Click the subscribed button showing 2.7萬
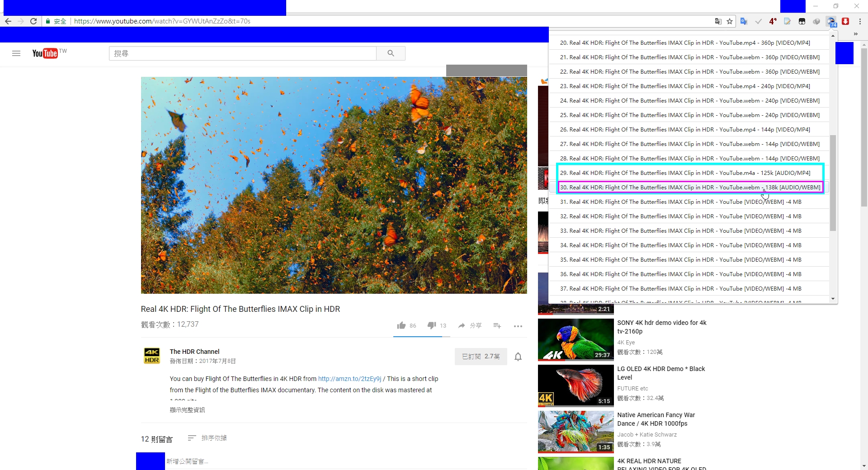This screenshot has height=470, width=868. [x=481, y=357]
